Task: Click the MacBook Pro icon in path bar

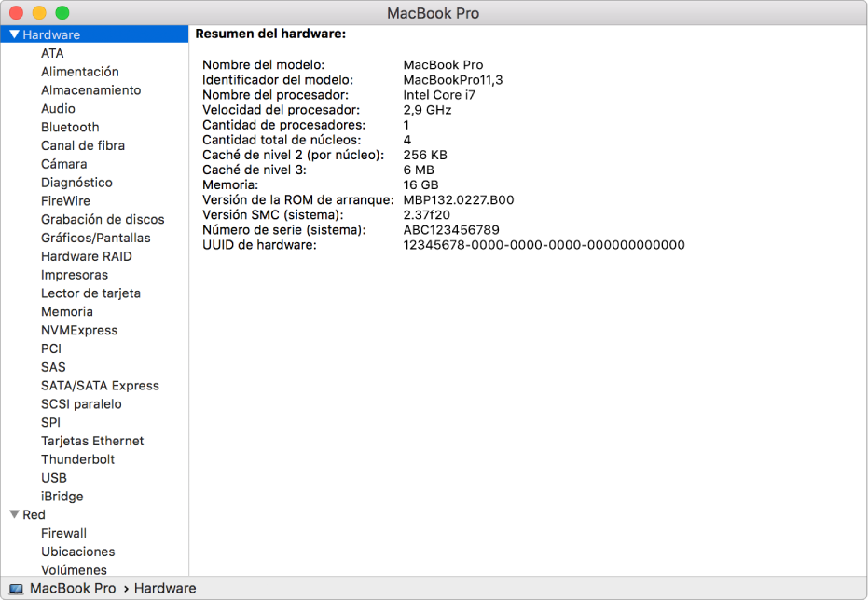Action: (16, 589)
